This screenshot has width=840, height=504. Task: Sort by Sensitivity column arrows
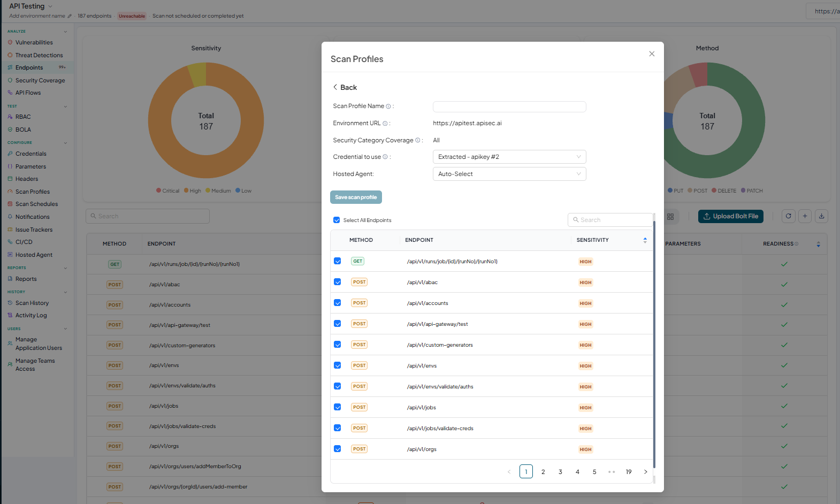click(x=645, y=240)
